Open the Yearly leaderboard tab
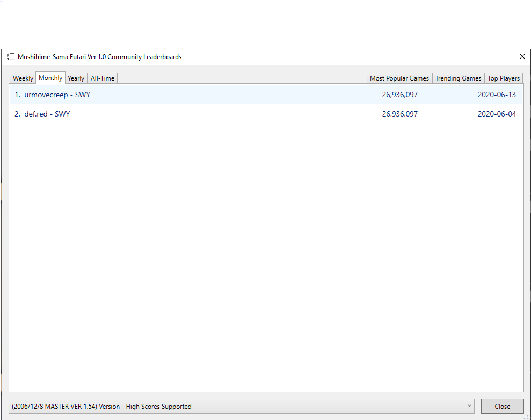 point(76,78)
